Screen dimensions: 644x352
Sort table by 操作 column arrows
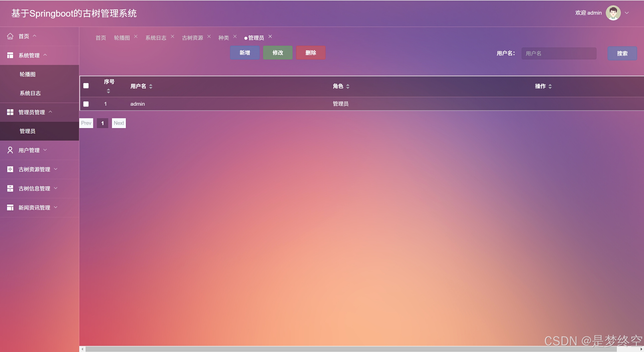[550, 87]
